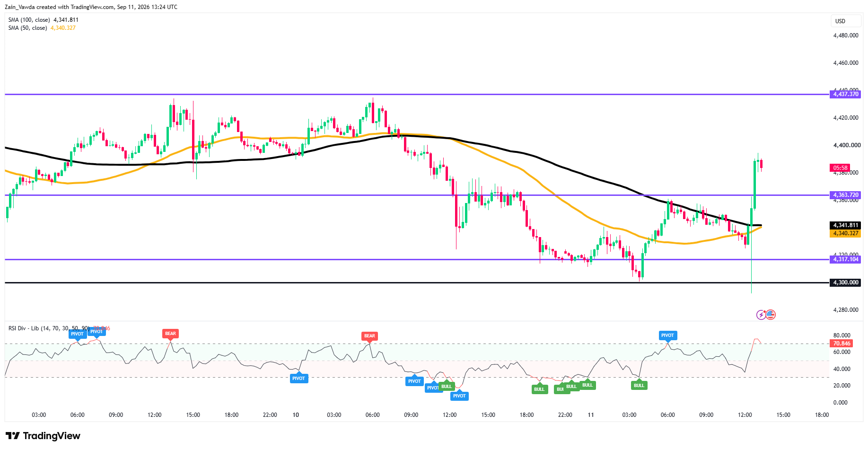Image resolution: width=868 pixels, height=450 pixels.
Task: Click the red 70.846 RSI value label
Action: (x=842, y=344)
